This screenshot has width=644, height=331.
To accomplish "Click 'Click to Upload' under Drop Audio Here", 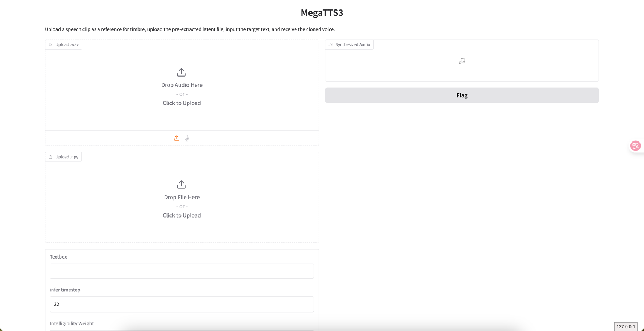I will click(182, 103).
